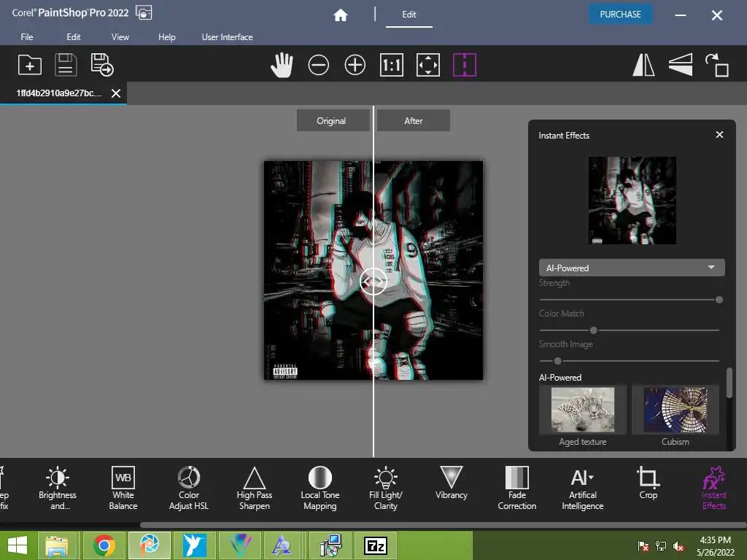Open the White Balance tool
This screenshot has width=747, height=560.
tap(123, 488)
